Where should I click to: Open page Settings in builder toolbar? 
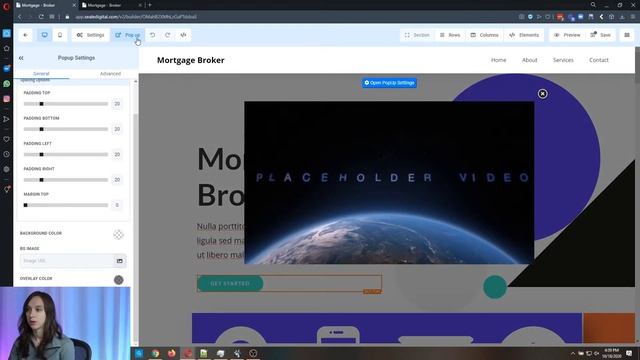click(x=91, y=35)
